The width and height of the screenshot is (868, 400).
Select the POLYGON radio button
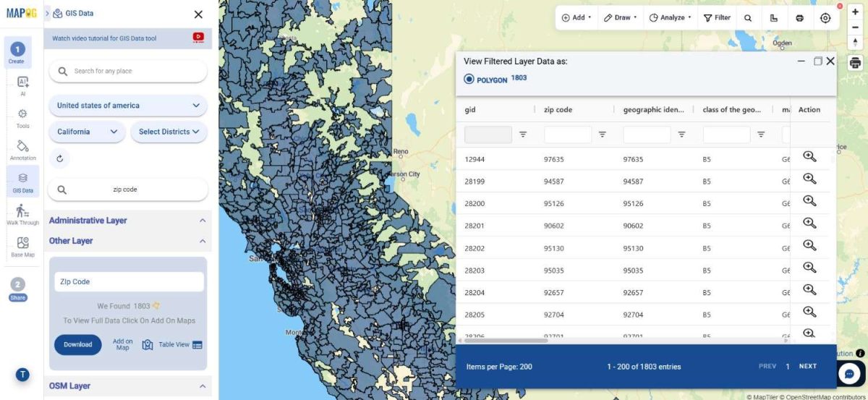tap(469, 80)
